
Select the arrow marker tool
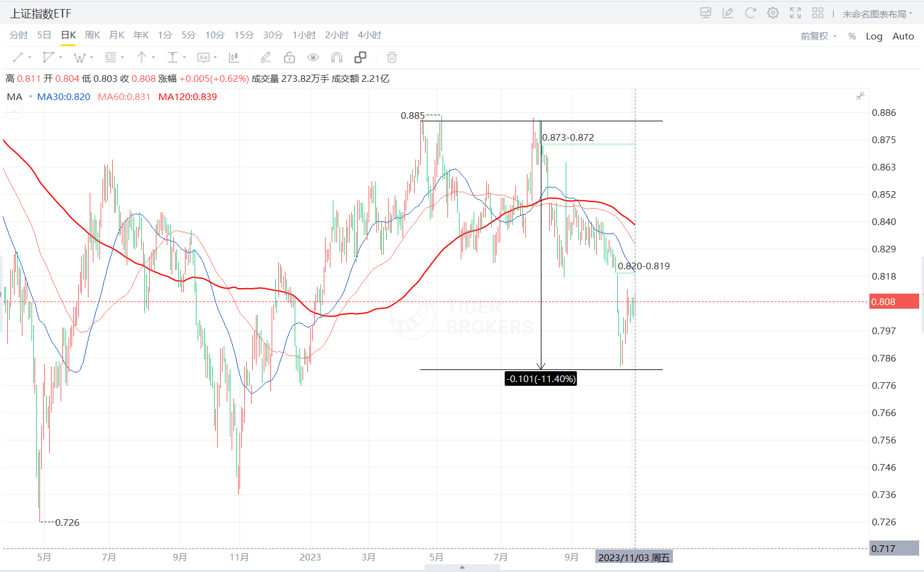141,58
